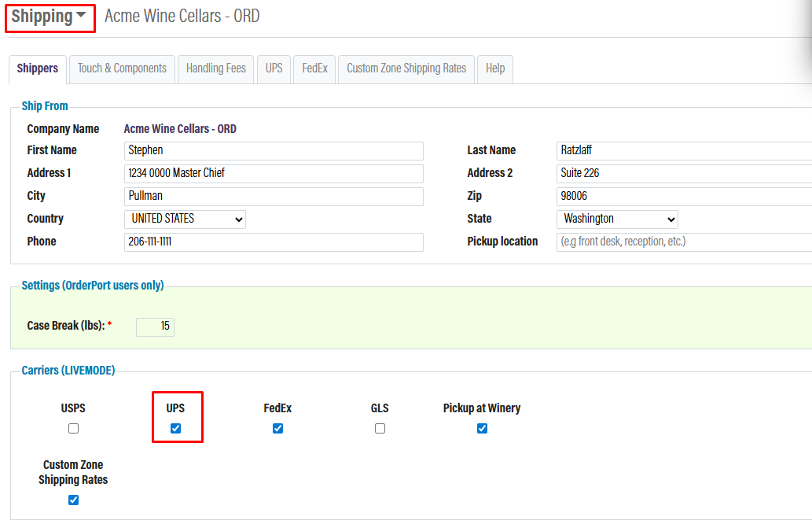Image resolution: width=812 pixels, height=524 pixels.
Task: Click the page title 'Acme Wine Cellars - ORD' at top
Action: coord(182,17)
